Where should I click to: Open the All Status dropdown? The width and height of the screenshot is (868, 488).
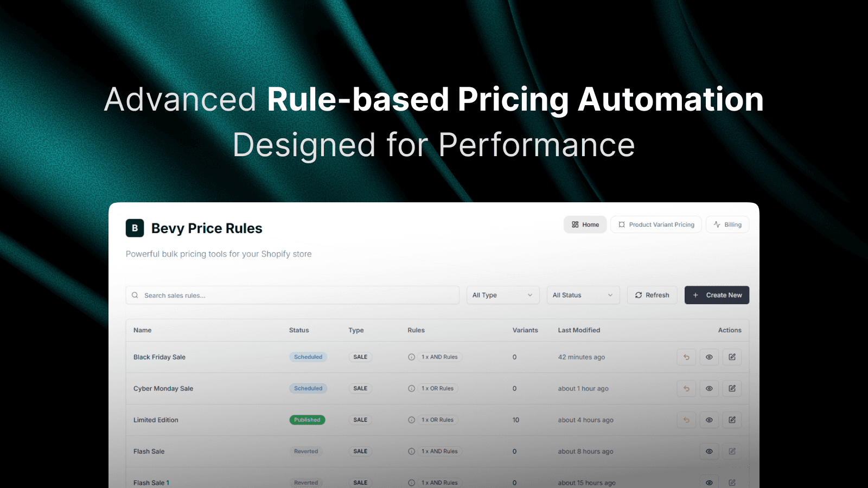583,295
